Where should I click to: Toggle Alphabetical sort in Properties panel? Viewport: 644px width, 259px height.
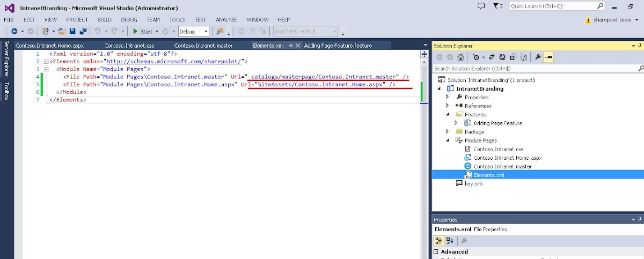[450, 241]
